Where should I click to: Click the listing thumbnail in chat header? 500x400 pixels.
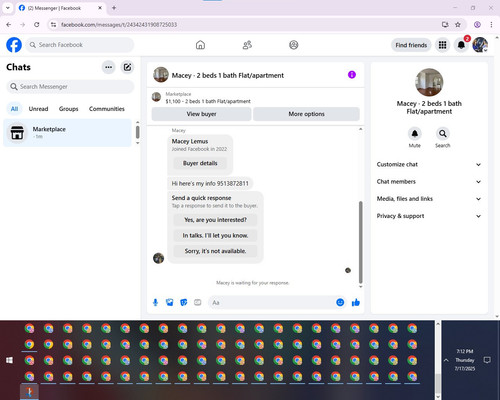(x=161, y=75)
